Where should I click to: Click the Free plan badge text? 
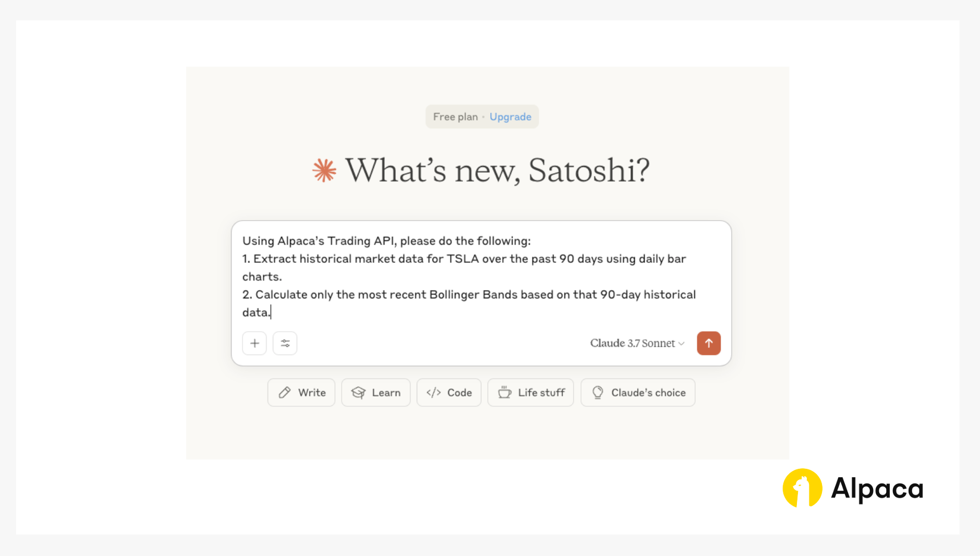point(455,117)
